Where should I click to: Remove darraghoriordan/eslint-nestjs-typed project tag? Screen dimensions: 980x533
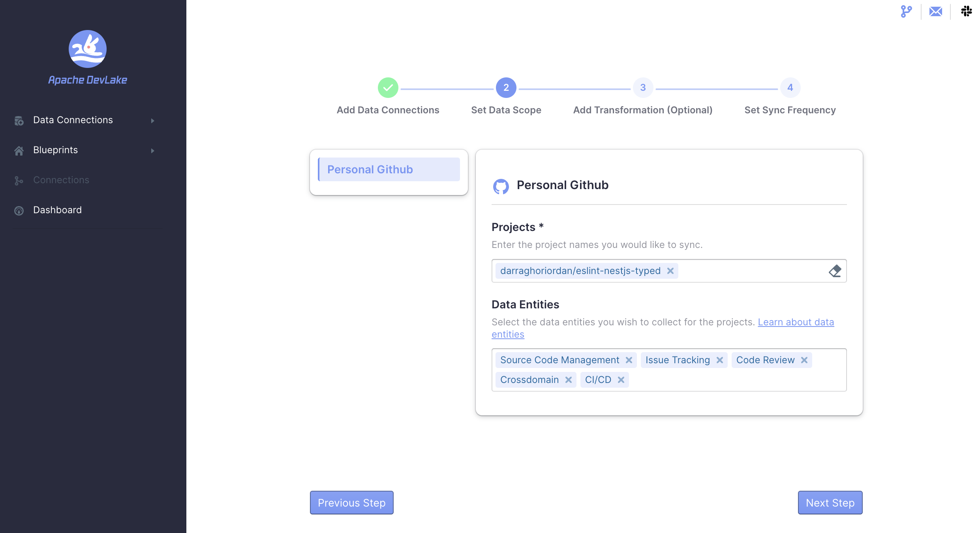(670, 271)
